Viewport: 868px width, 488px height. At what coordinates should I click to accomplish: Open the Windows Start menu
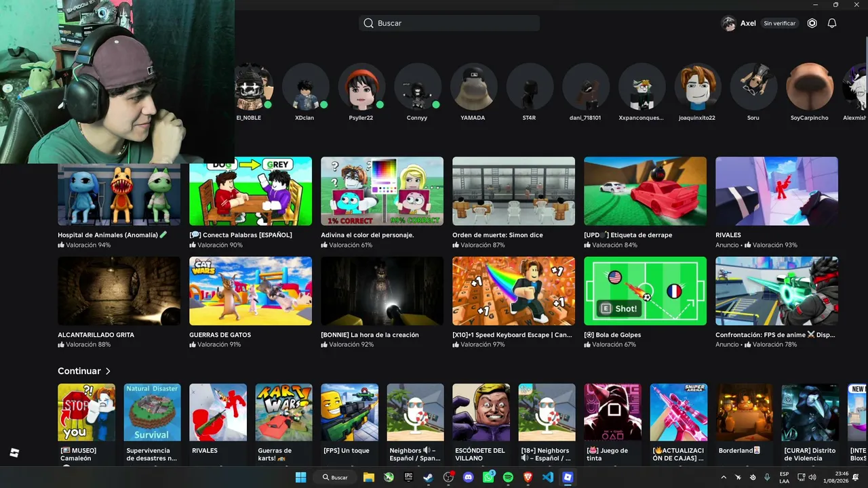pos(300,477)
